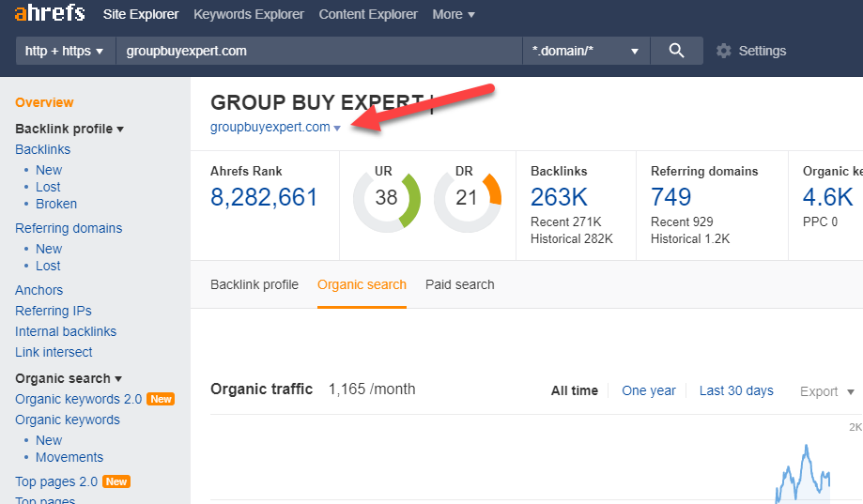Click the magnifying glass search button

676,51
